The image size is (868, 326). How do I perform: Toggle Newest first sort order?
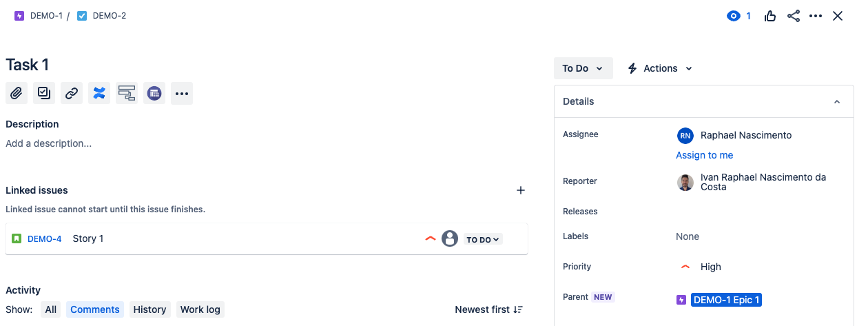point(489,309)
